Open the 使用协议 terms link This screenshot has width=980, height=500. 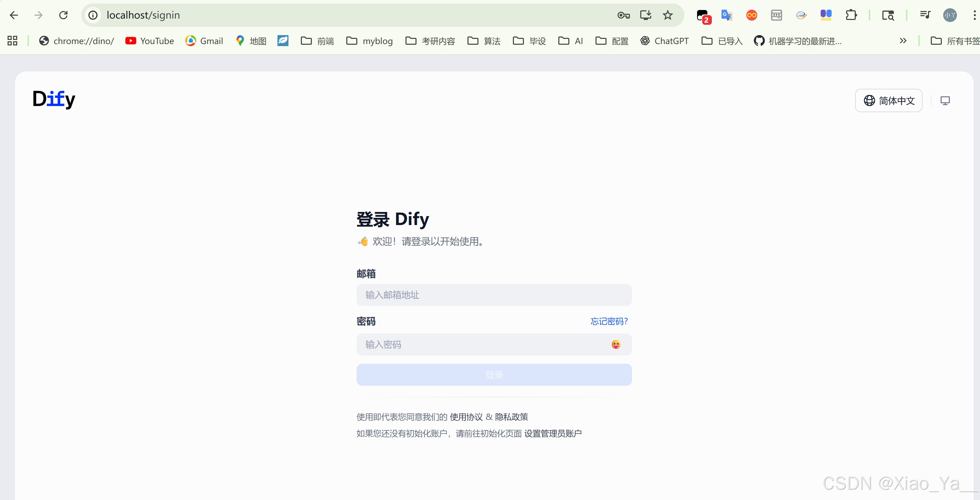[x=466, y=417]
